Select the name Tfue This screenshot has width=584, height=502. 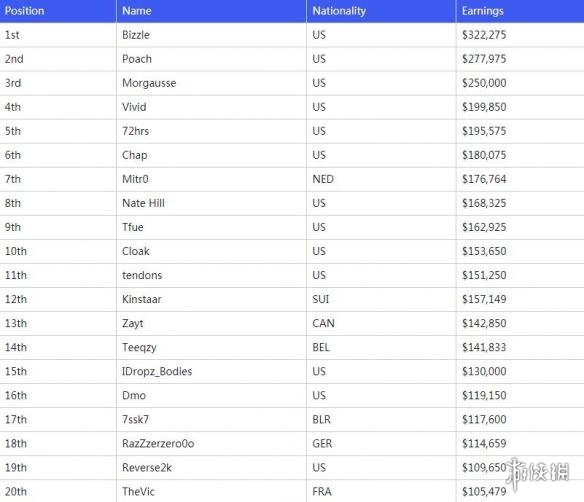click(133, 227)
